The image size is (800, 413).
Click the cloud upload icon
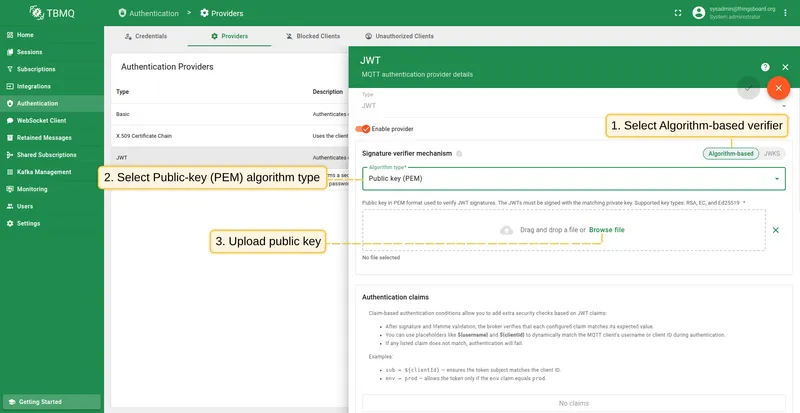506,230
